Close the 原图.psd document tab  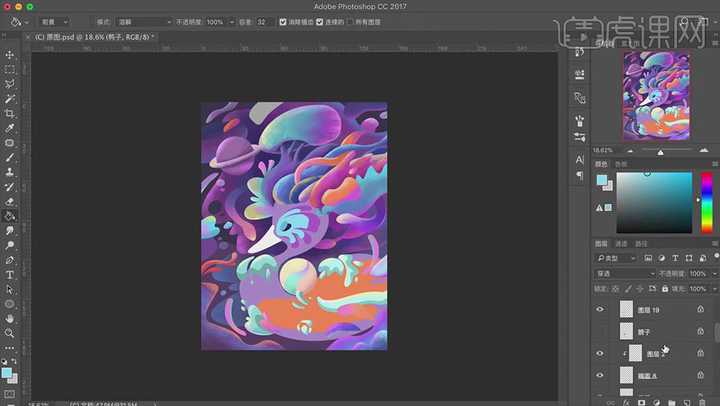(x=28, y=37)
